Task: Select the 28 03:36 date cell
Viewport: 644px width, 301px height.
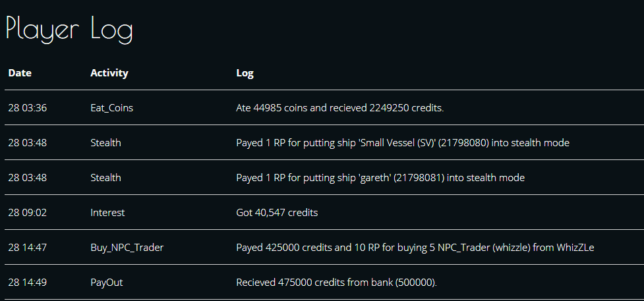Action: pos(28,108)
